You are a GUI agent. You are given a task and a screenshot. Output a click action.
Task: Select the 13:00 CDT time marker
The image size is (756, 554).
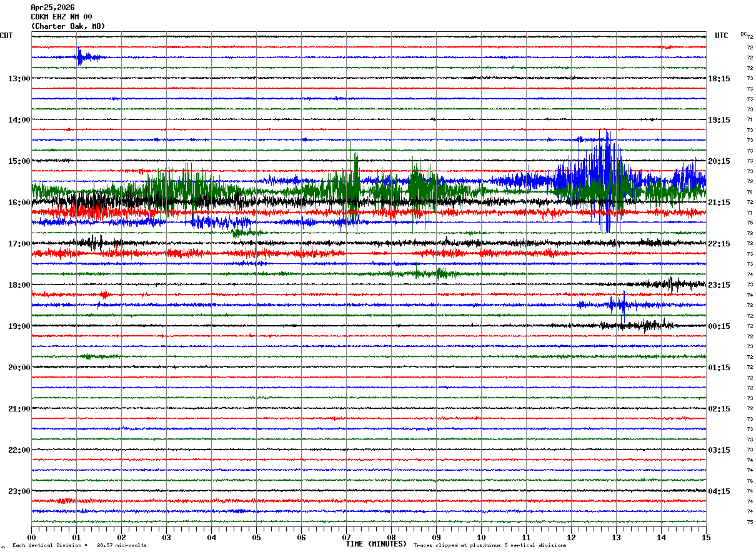click(x=19, y=79)
